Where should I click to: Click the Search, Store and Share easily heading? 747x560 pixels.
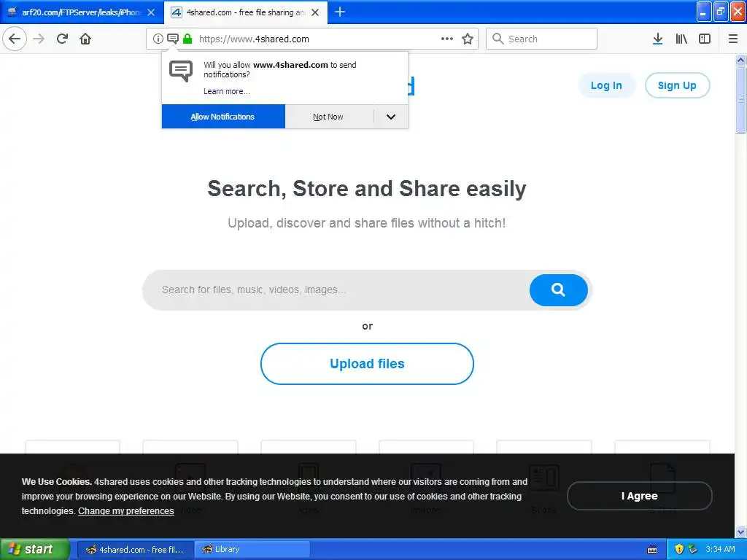367,189
